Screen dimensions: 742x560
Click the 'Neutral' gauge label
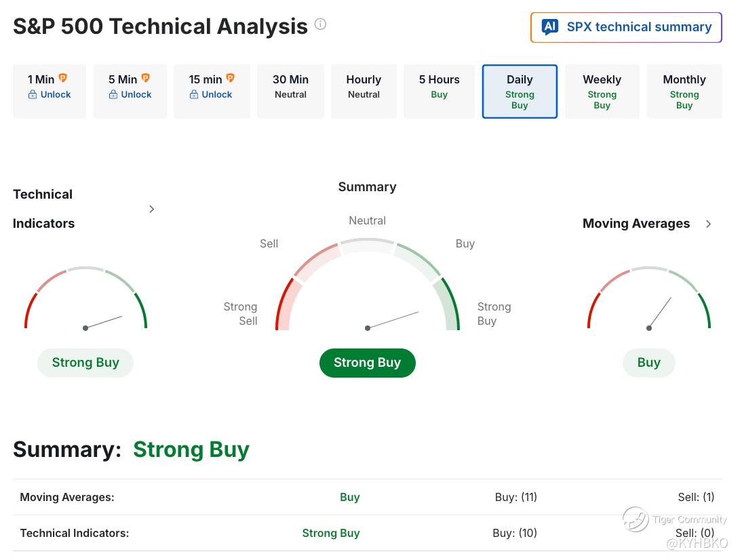click(367, 220)
